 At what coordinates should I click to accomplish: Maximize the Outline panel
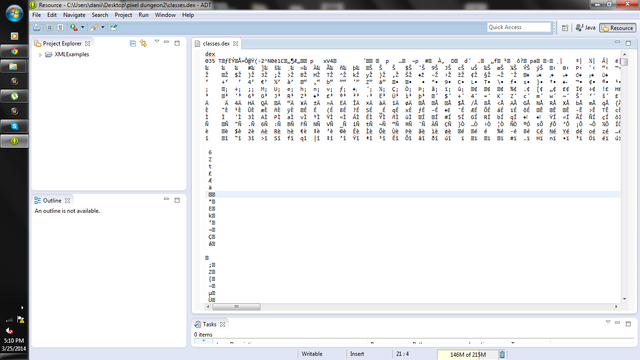[x=177, y=200]
